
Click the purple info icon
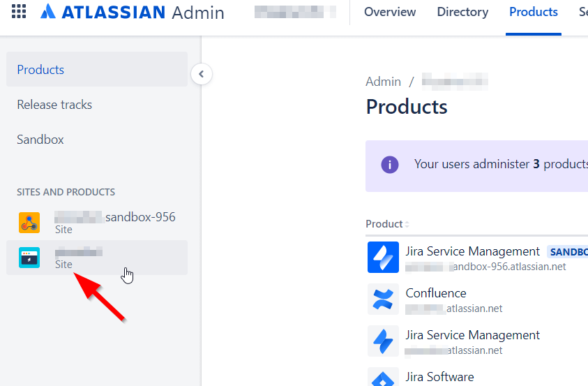coord(390,165)
